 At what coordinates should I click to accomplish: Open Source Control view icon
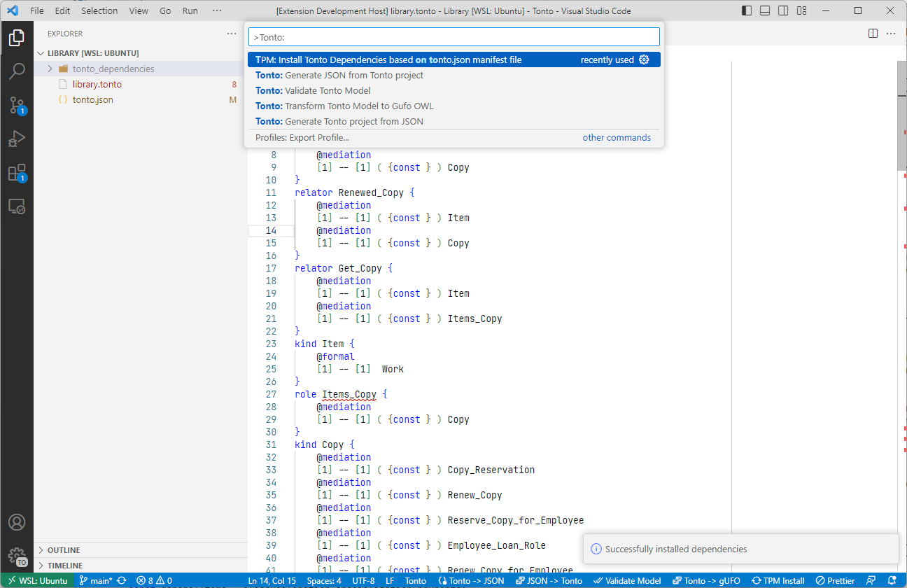coord(17,105)
